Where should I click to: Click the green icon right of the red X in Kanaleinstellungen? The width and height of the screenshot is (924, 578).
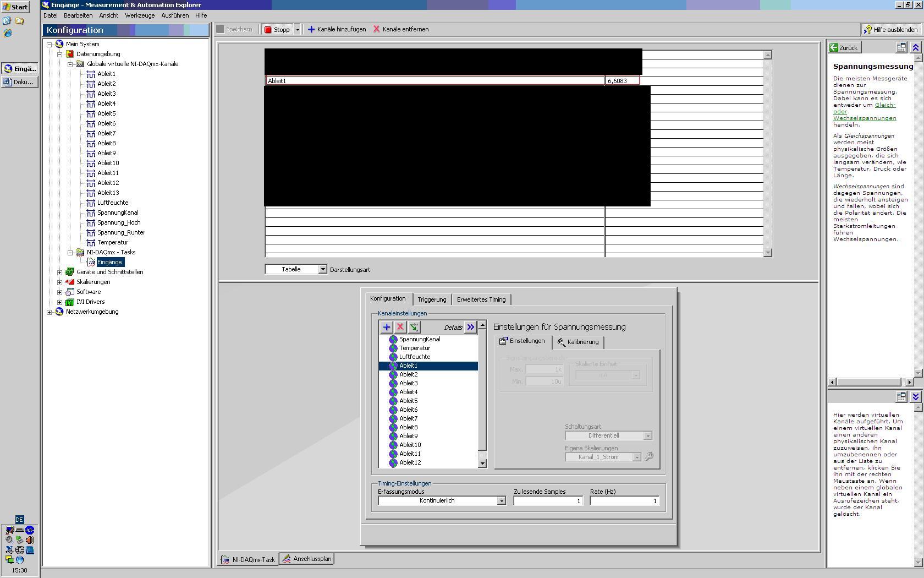coord(414,327)
